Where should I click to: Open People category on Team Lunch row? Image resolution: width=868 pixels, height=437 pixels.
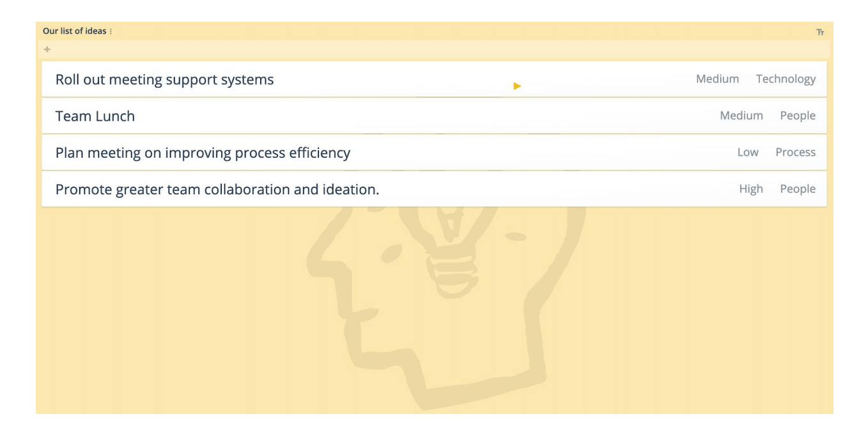coord(798,116)
